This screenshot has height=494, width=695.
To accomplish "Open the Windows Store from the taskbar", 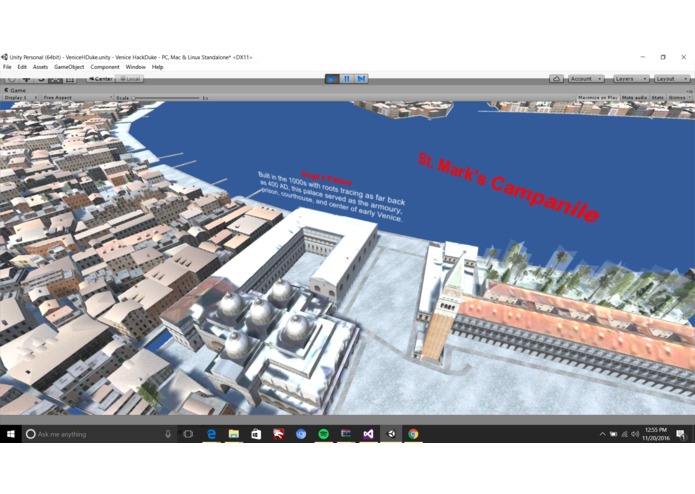I will pyautogui.click(x=256, y=434).
